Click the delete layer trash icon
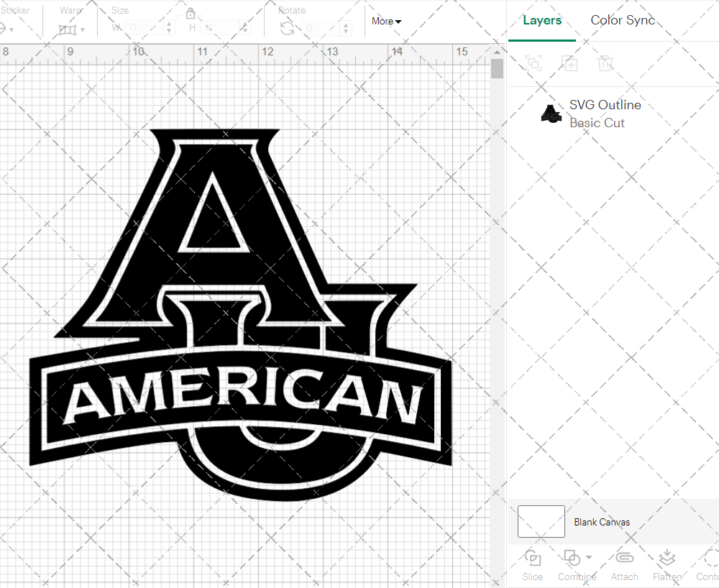The height and width of the screenshot is (588, 719). pyautogui.click(x=606, y=63)
